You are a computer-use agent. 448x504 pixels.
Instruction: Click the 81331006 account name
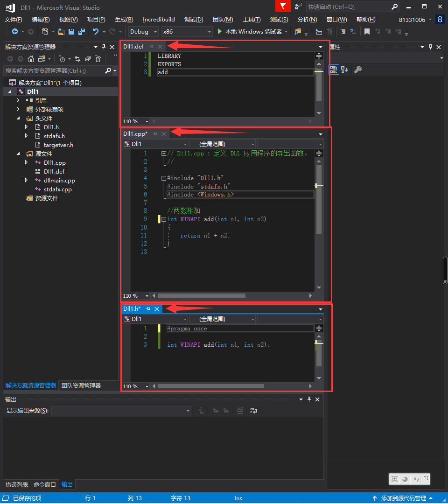click(412, 20)
